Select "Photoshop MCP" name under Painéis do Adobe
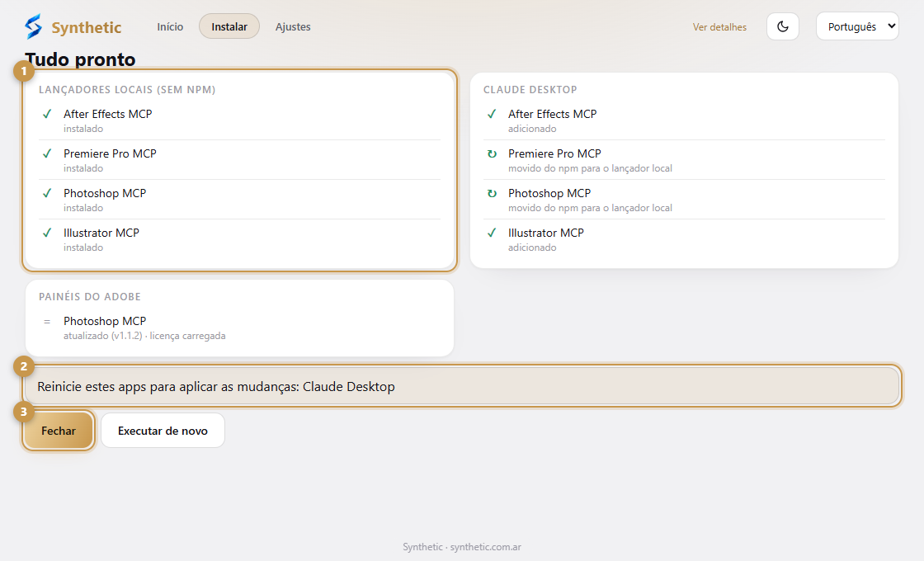 coord(105,321)
